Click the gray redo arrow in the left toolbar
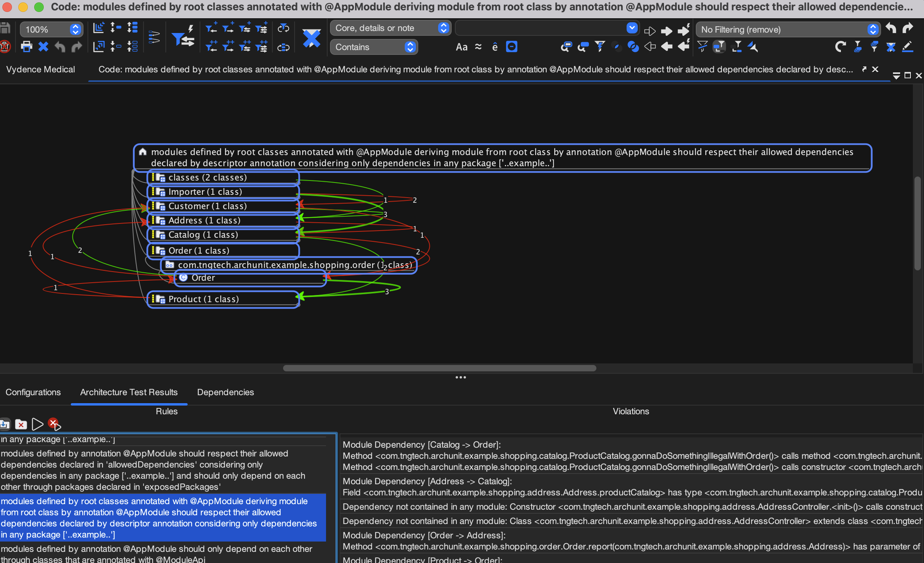The width and height of the screenshot is (924, 563). click(77, 47)
